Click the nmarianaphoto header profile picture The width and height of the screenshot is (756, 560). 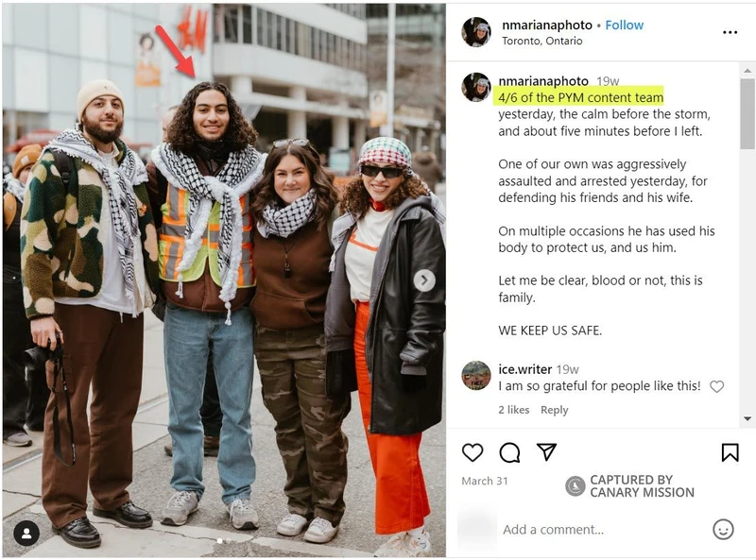tap(476, 32)
